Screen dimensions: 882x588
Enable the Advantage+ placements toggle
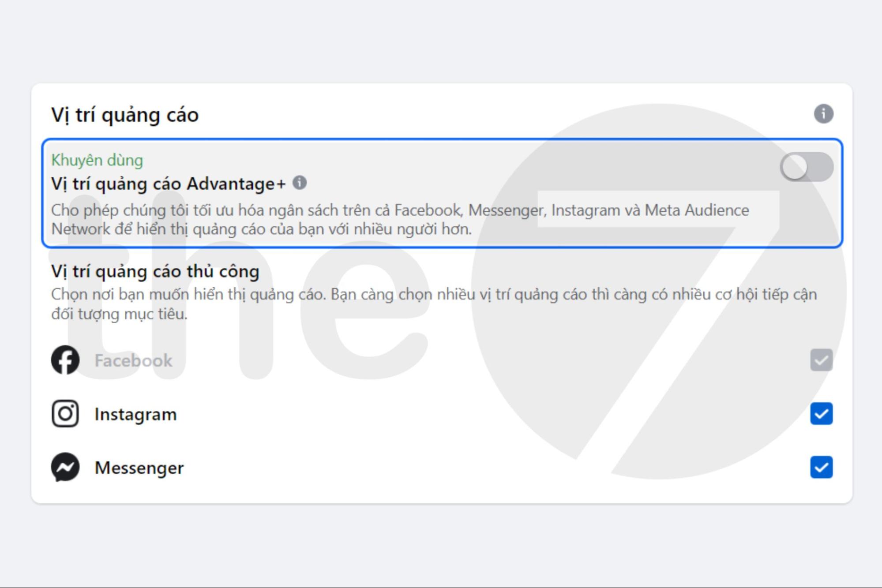pos(806,167)
